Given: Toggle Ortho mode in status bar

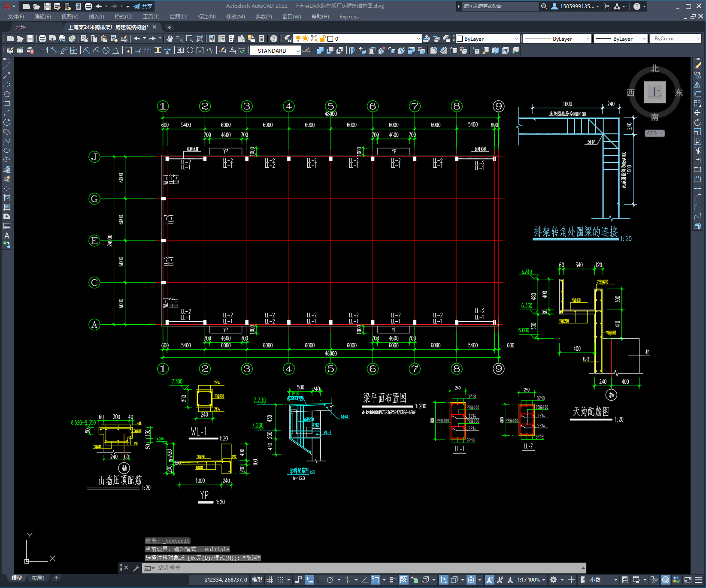Looking at the screenshot, I should point(320,580).
